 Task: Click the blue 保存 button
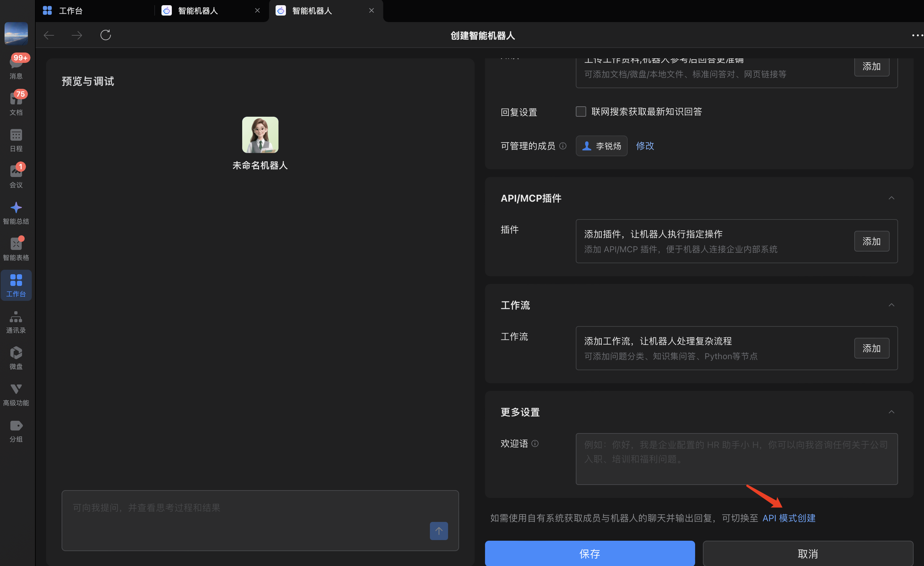coord(589,553)
